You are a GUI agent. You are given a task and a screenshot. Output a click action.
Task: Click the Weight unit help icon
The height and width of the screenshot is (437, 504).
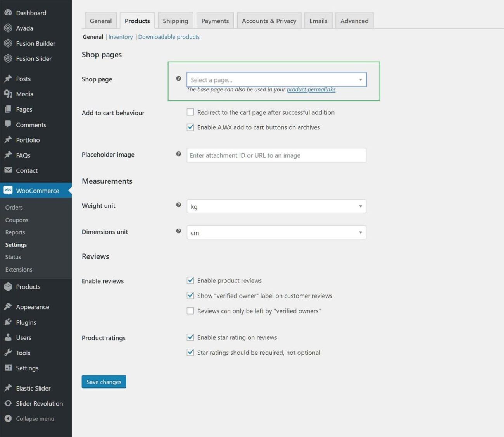point(178,205)
